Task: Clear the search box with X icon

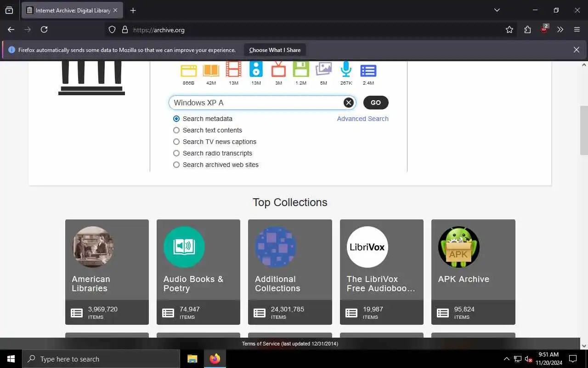Action: click(349, 103)
